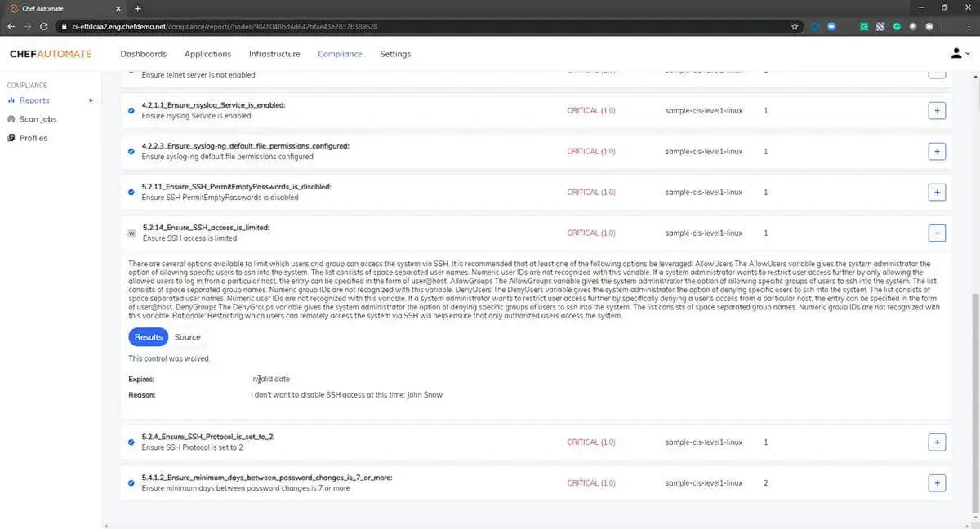Switch to the Source tab
Screen dimensions: 980x529
(187, 336)
